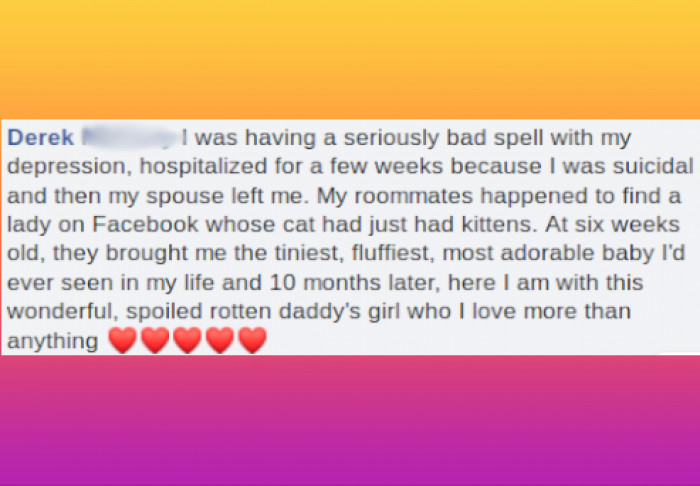
Task: Click the middle red heart emoji
Action: (188, 340)
